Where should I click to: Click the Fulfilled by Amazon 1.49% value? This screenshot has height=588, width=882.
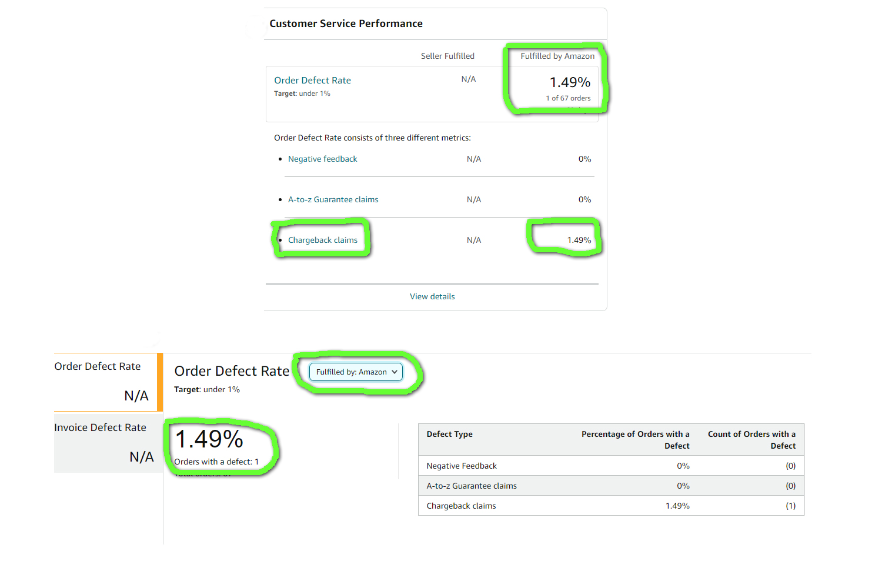coord(570,82)
